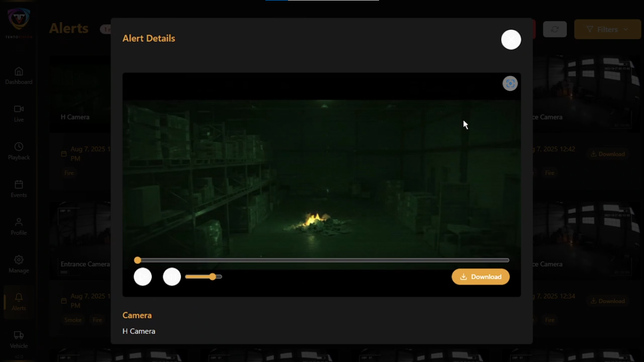Click Download on Aug 7 12:42 alert
The image size is (644, 362).
point(607,154)
